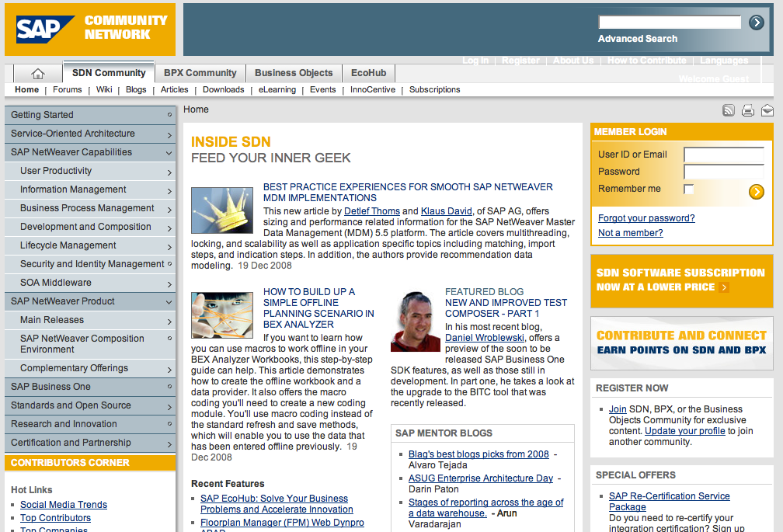Open Events in the sub-navigation
Image resolution: width=783 pixels, height=532 pixels.
pos(322,89)
